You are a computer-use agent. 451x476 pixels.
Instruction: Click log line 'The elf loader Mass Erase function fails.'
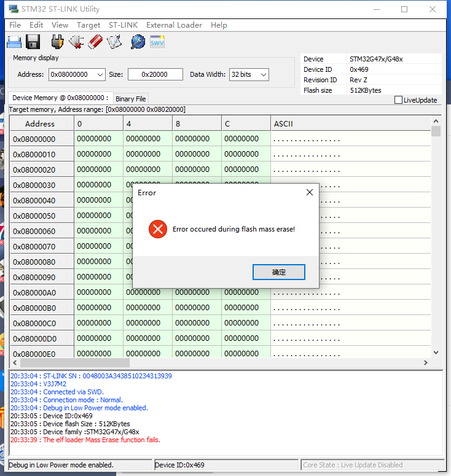tap(85, 440)
